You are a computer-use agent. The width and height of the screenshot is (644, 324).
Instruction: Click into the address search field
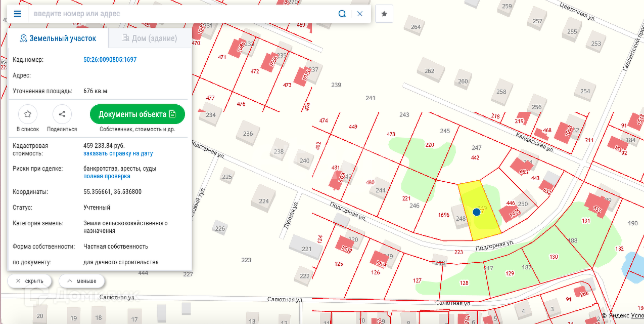pos(182,14)
